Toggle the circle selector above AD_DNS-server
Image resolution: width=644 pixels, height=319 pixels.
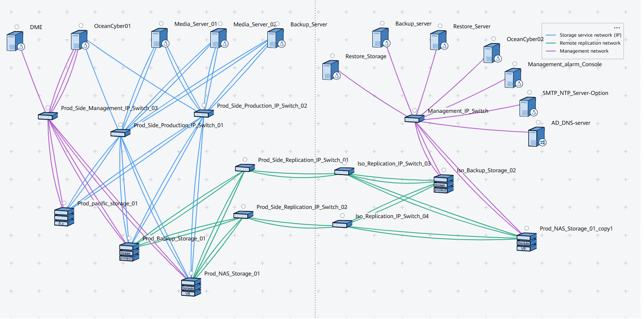538,122
